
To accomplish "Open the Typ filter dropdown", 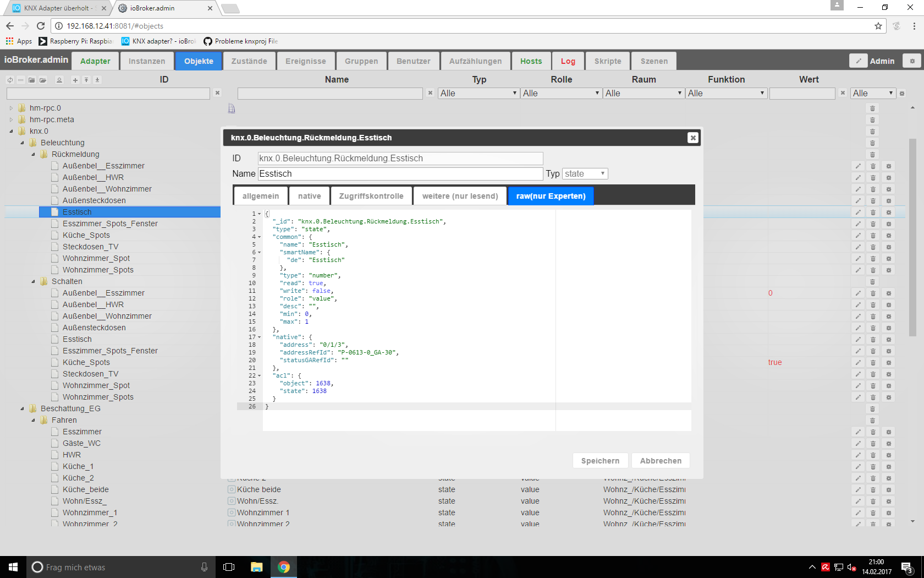I will (479, 94).
